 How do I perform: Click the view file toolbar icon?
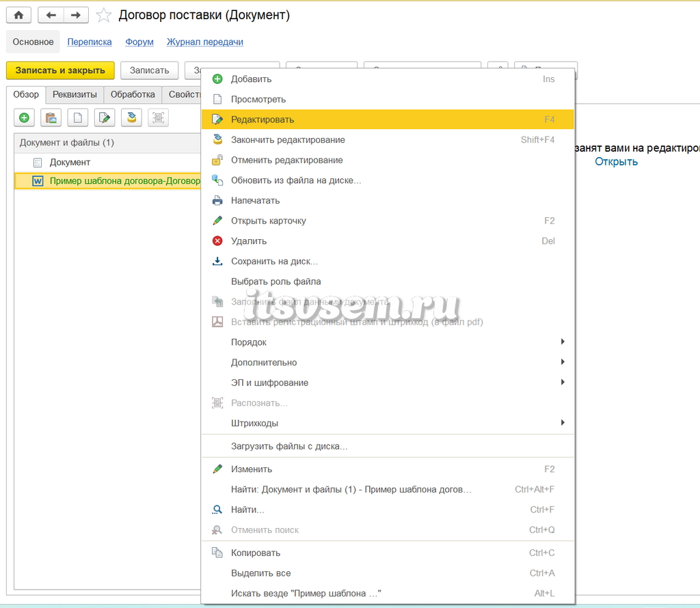pyautogui.click(x=78, y=118)
